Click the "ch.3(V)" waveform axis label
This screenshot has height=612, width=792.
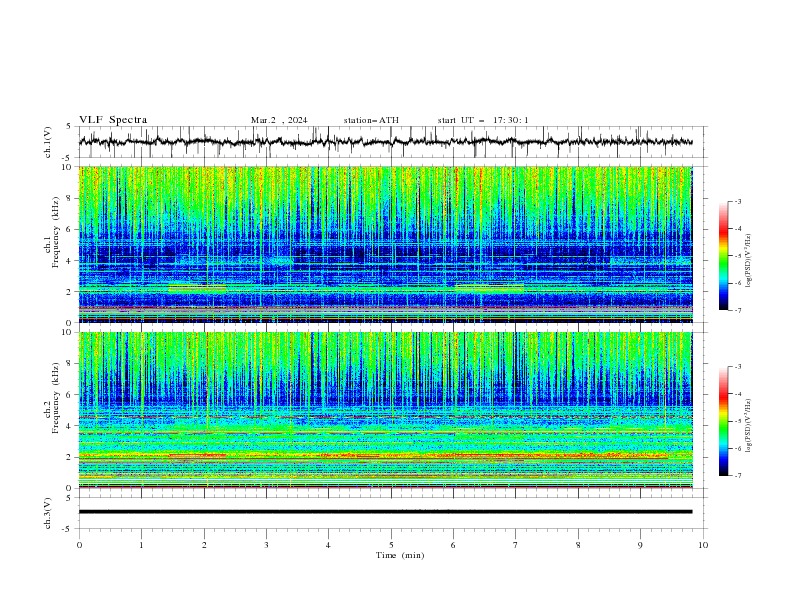pyautogui.click(x=48, y=513)
